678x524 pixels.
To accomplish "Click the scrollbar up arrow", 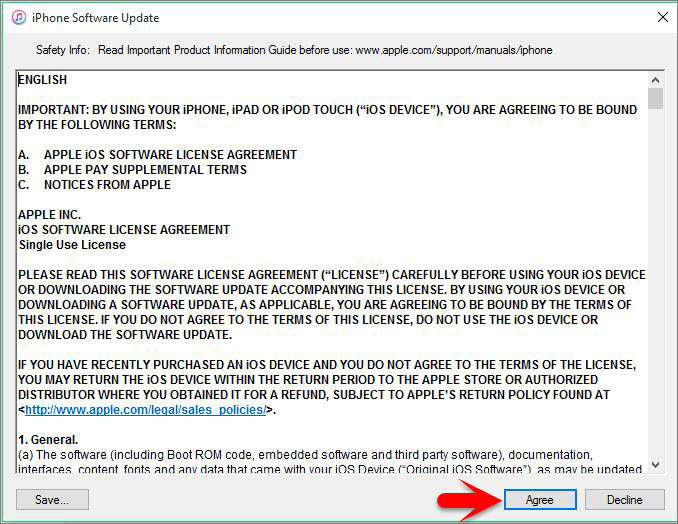I will click(x=655, y=78).
